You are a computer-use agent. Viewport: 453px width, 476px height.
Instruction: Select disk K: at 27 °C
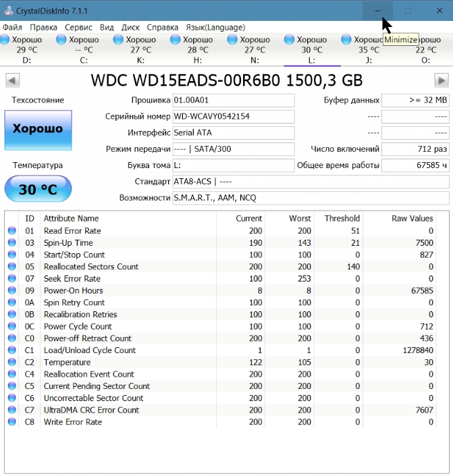(x=141, y=49)
